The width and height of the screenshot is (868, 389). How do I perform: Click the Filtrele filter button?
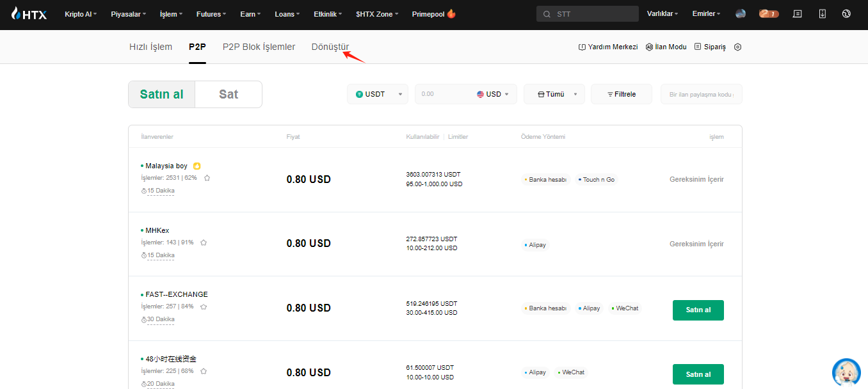pyautogui.click(x=622, y=94)
